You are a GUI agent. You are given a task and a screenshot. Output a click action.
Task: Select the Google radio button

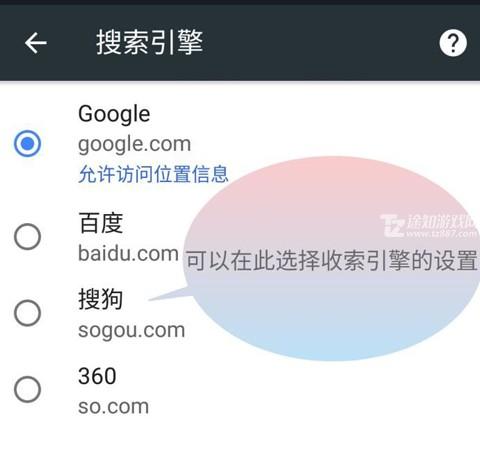(x=28, y=144)
